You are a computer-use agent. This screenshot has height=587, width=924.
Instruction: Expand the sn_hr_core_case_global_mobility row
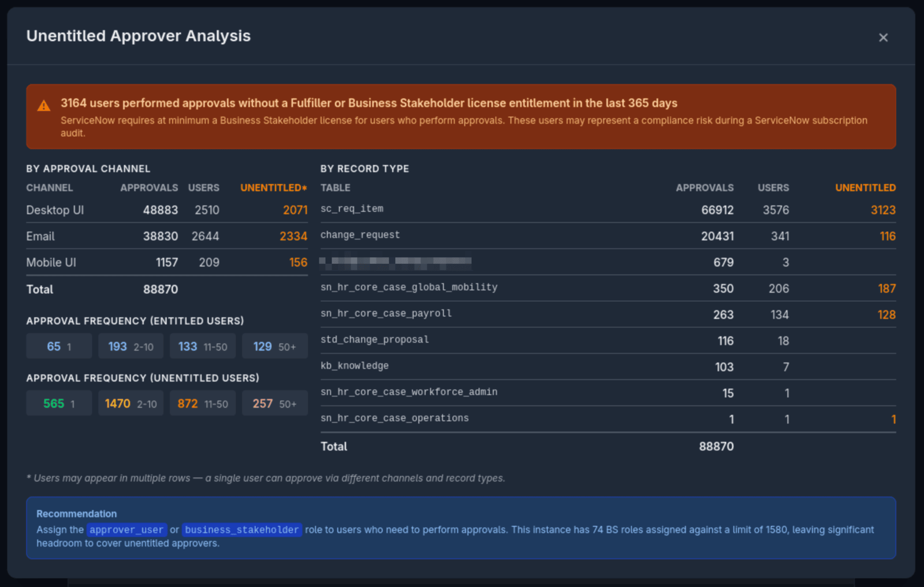409,287
